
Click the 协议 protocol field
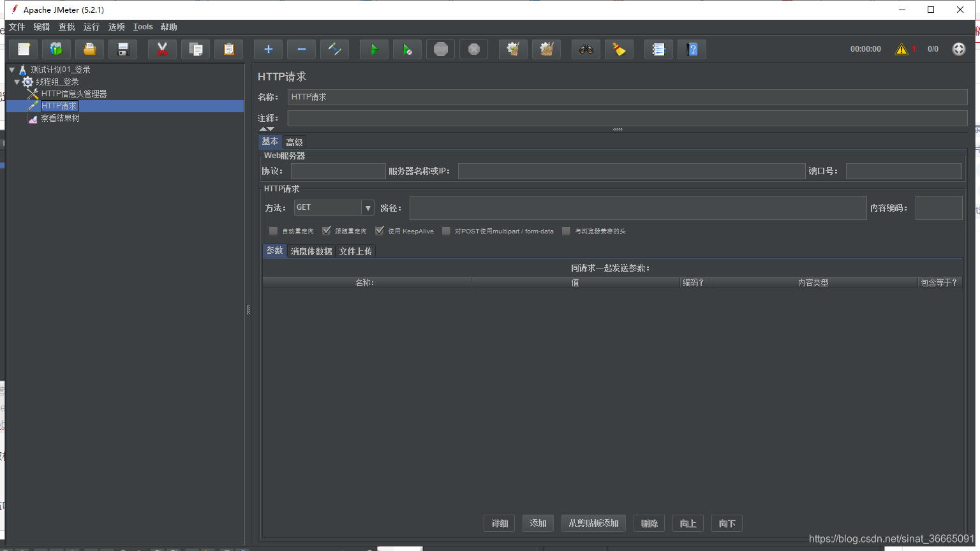coord(338,171)
